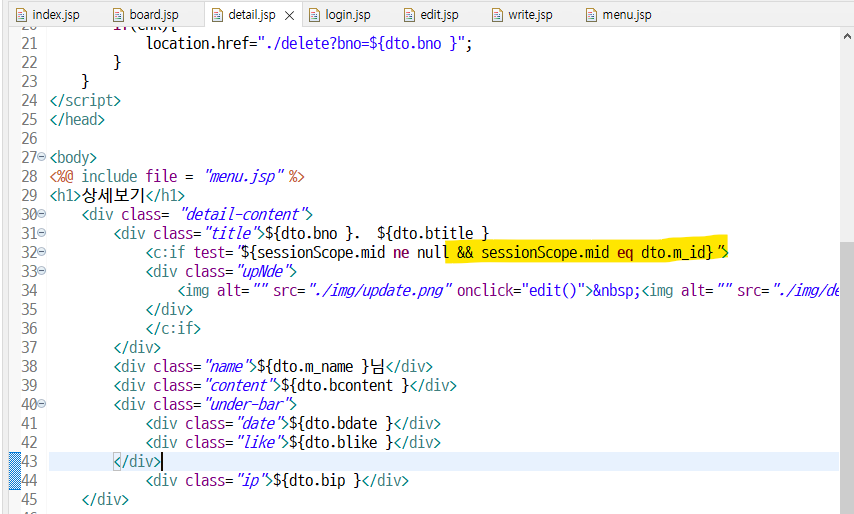Click the </div> tag on line 43
The image size is (854, 514).
pos(137,462)
